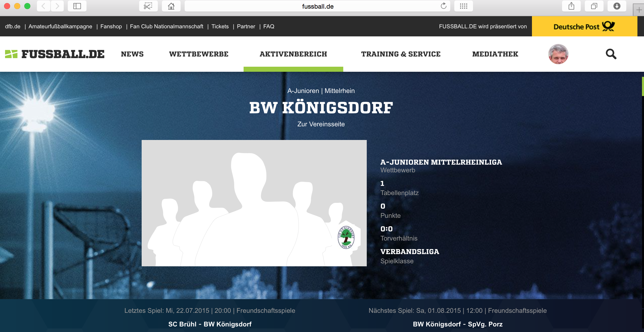Click the FUSSBALL.DE site logo
The width and height of the screenshot is (644, 332).
tap(55, 54)
